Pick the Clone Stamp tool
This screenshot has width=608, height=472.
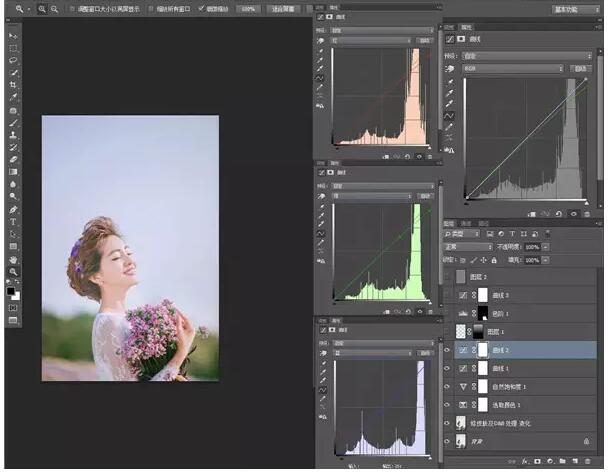(x=14, y=134)
